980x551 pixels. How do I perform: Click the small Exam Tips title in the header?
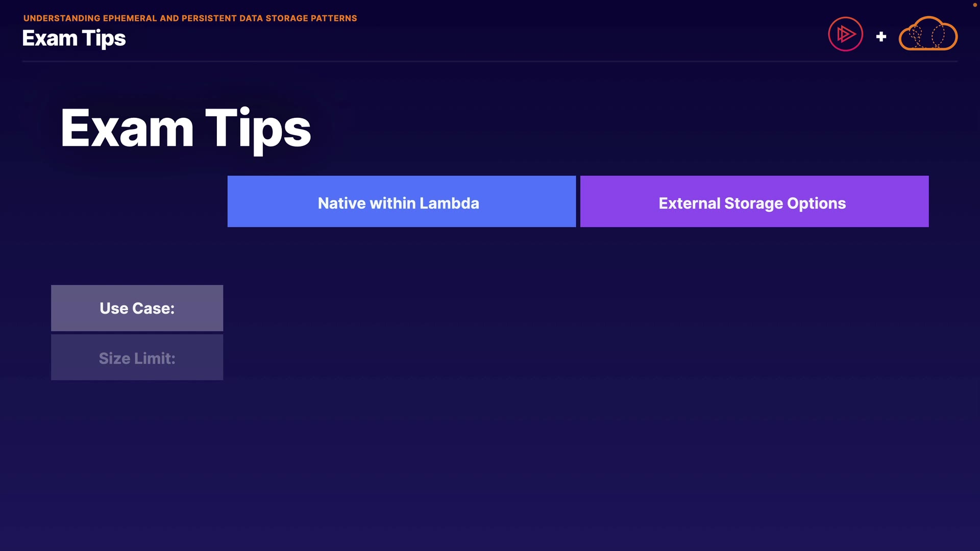pyautogui.click(x=74, y=39)
